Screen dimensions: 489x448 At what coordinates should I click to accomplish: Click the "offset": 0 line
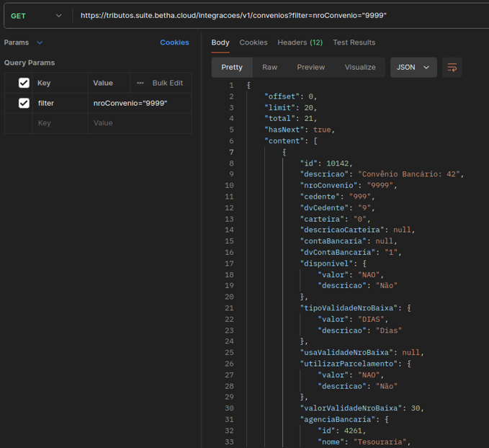click(291, 97)
